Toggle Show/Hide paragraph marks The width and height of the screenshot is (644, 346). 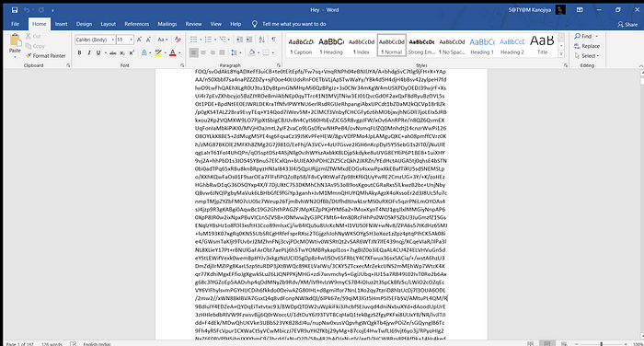[273, 40]
